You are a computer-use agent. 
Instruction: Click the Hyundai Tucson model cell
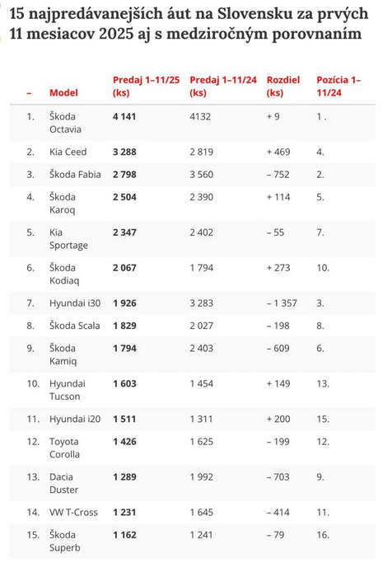(68, 390)
